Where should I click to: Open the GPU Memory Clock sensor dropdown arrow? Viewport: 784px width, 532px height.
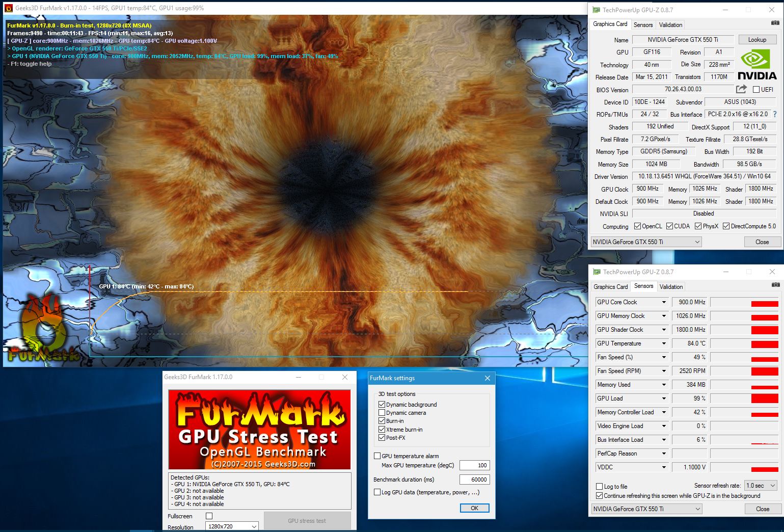664,316
